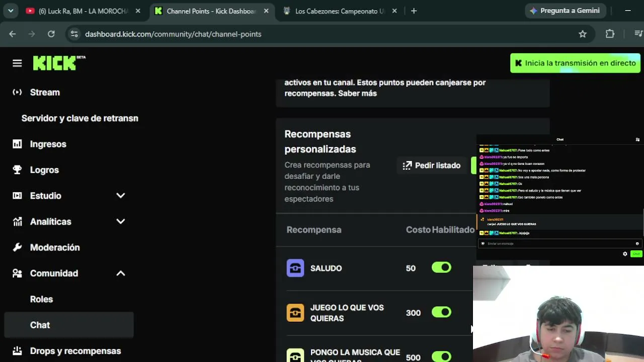The image size is (644, 362).
Task: Close the Luck Ra YouTube tab
Action: click(138, 11)
